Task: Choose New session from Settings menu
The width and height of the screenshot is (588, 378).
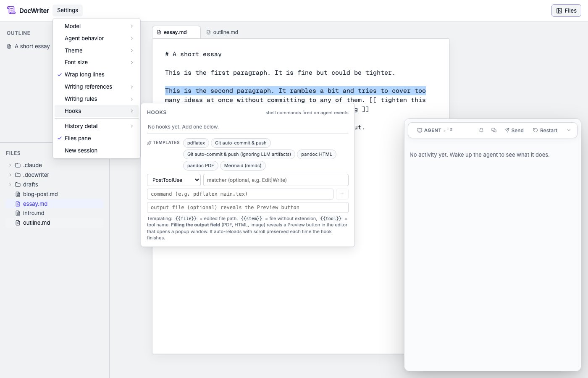Action: click(97, 150)
